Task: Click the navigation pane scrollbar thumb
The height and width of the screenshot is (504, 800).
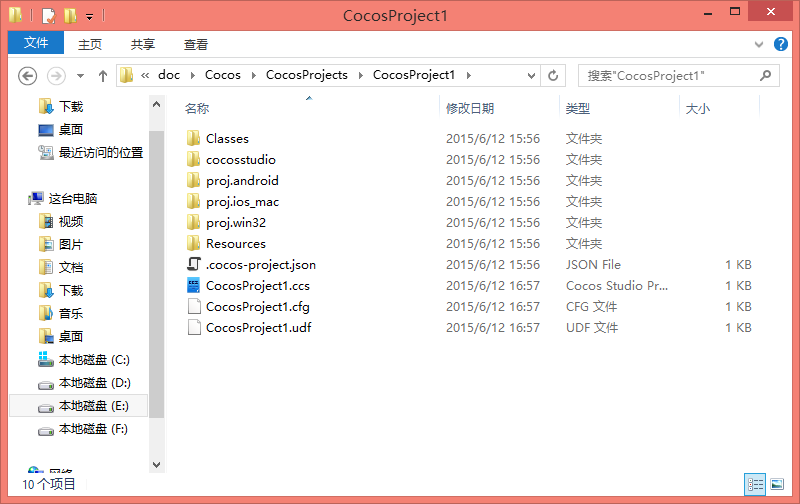Action: [157, 274]
